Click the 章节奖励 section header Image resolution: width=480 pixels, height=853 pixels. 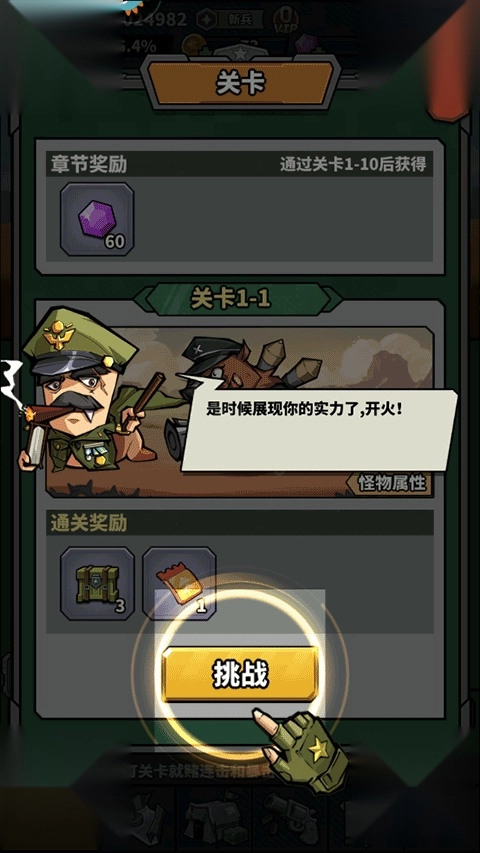pyautogui.click(x=89, y=164)
